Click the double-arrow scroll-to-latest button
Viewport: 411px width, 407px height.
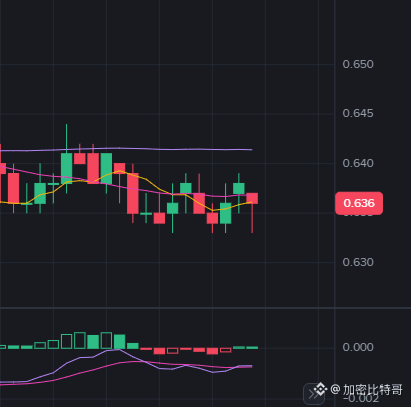pos(313,394)
